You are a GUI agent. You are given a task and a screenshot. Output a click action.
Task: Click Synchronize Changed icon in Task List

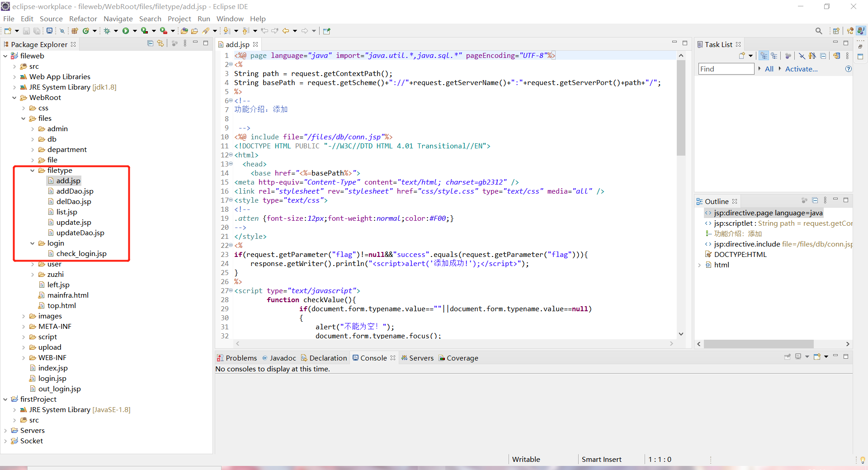[x=837, y=56]
